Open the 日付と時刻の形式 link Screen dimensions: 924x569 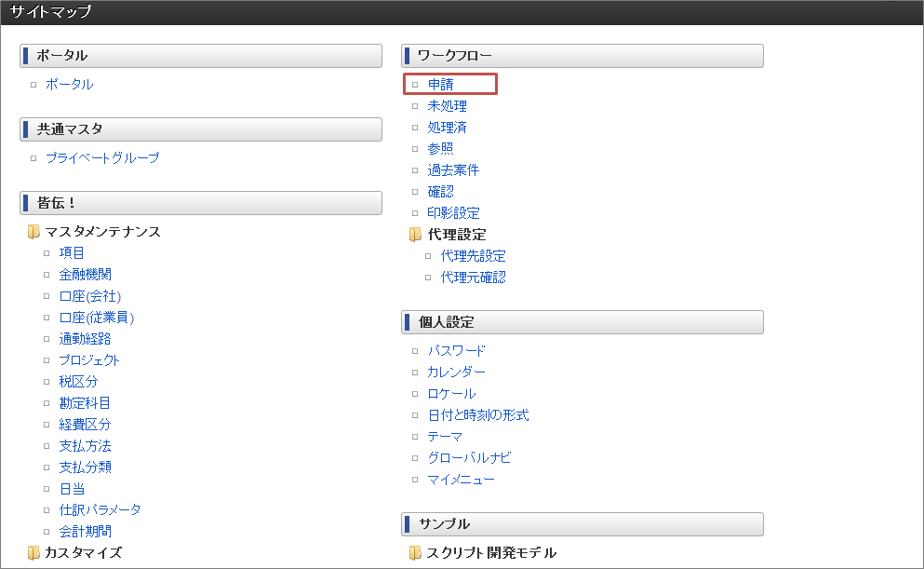(478, 415)
